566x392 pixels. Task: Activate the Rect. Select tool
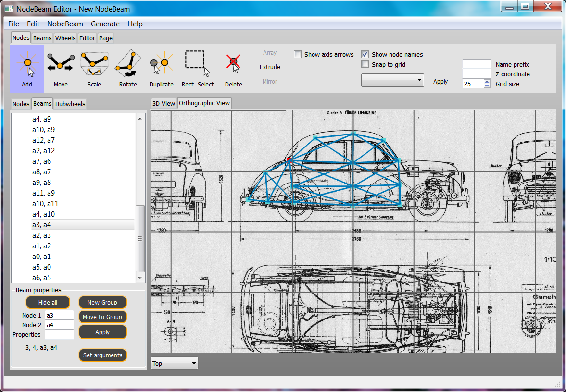(198, 69)
